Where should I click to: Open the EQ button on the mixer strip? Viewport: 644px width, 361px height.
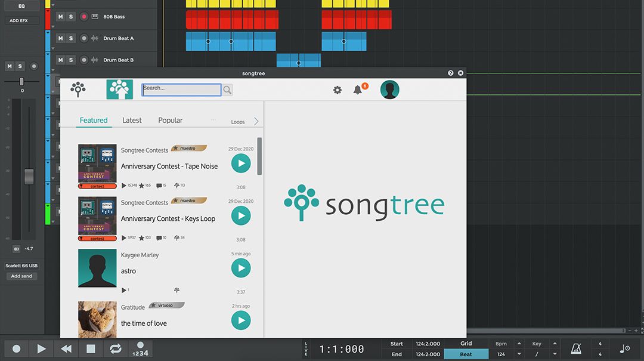(x=22, y=6)
